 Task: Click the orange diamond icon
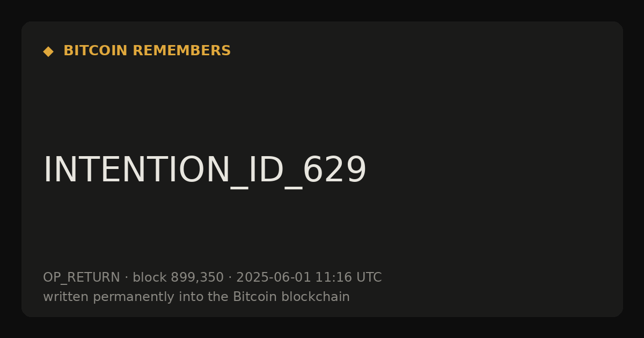pyautogui.click(x=48, y=52)
